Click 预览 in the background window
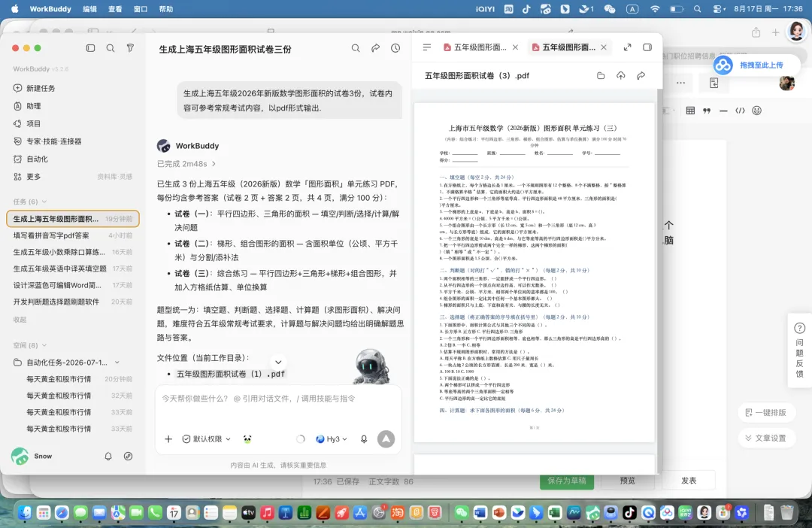Image resolution: width=812 pixels, height=528 pixels. point(628,481)
